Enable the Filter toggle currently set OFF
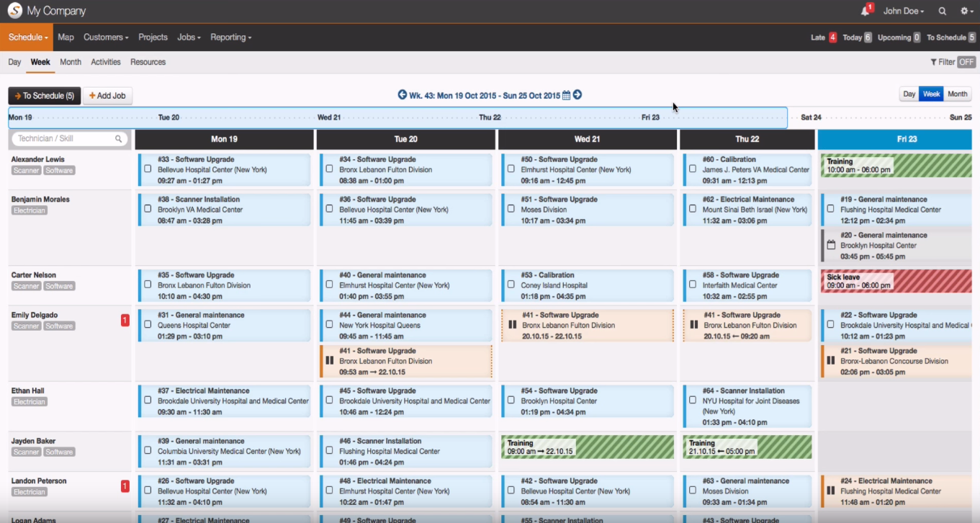The height and width of the screenshot is (523, 980). click(x=965, y=62)
